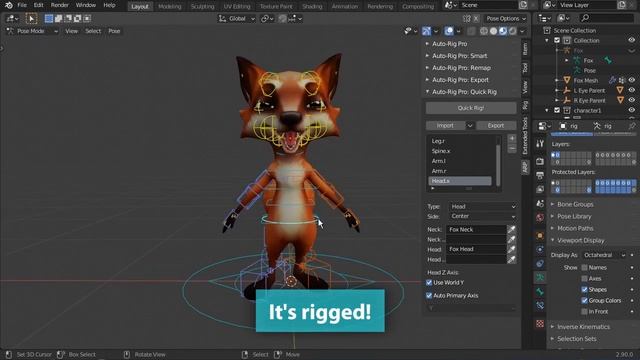Disable Shapes display checkbox
640x360 pixels.
coord(584,290)
